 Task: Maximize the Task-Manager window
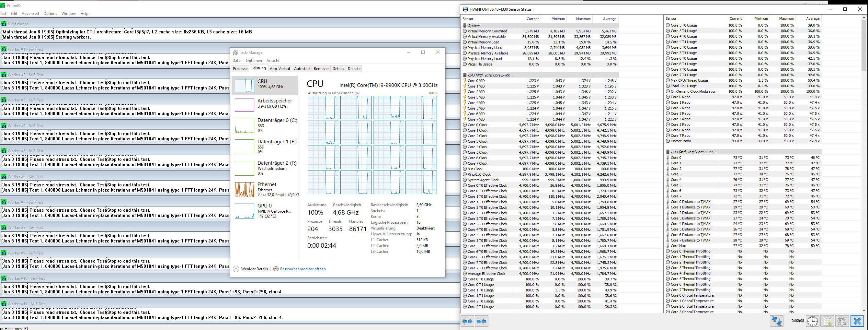coord(423,52)
